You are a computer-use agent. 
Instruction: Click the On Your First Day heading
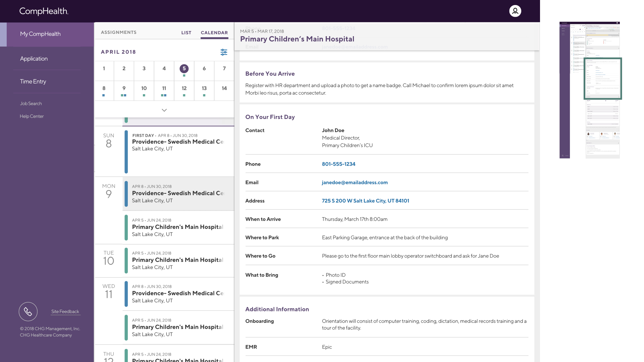[270, 117]
